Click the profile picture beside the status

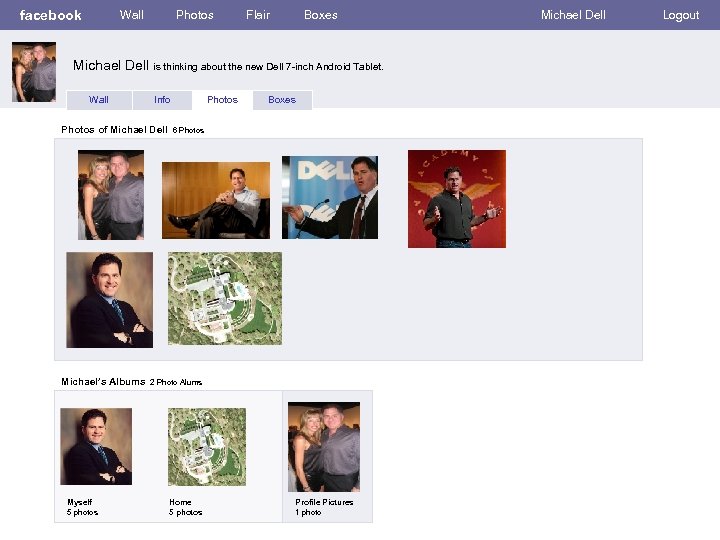pos(34,72)
